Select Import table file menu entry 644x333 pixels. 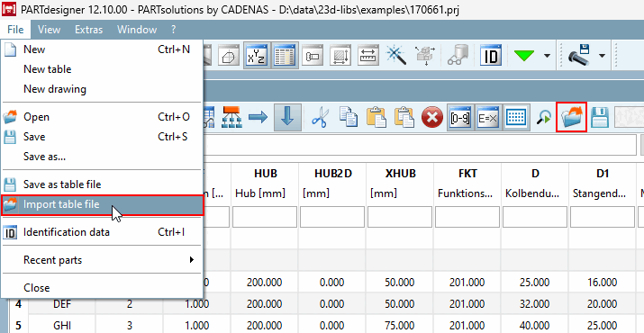pyautogui.click(x=102, y=204)
